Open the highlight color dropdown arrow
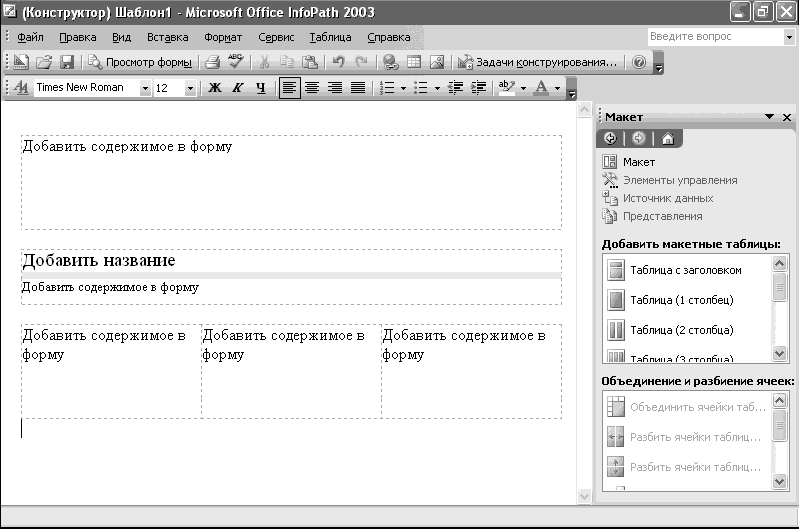The width and height of the screenshot is (799, 529). [523, 88]
